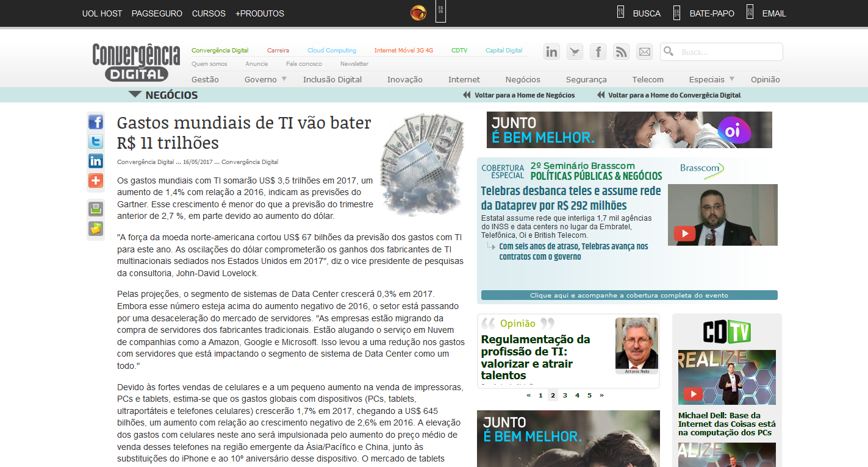Viewport: 868px width, 467px height.
Task: Click Fale conosco link
Action: point(304,63)
